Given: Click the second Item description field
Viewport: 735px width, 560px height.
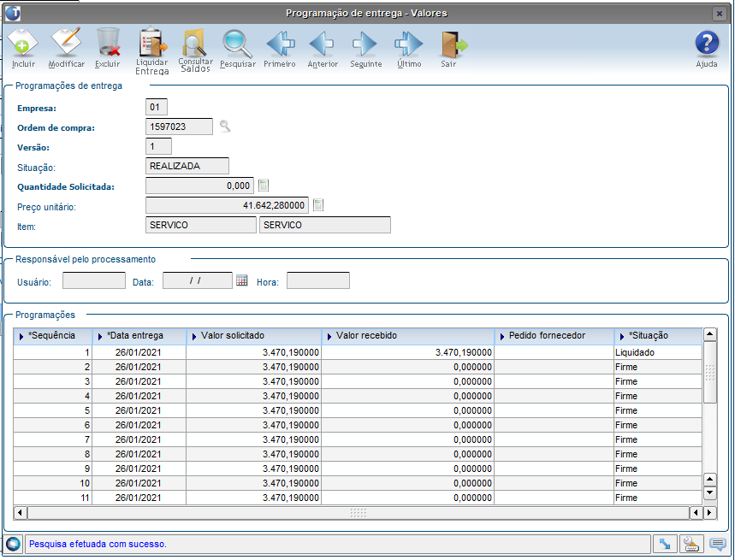Looking at the screenshot, I should point(325,225).
